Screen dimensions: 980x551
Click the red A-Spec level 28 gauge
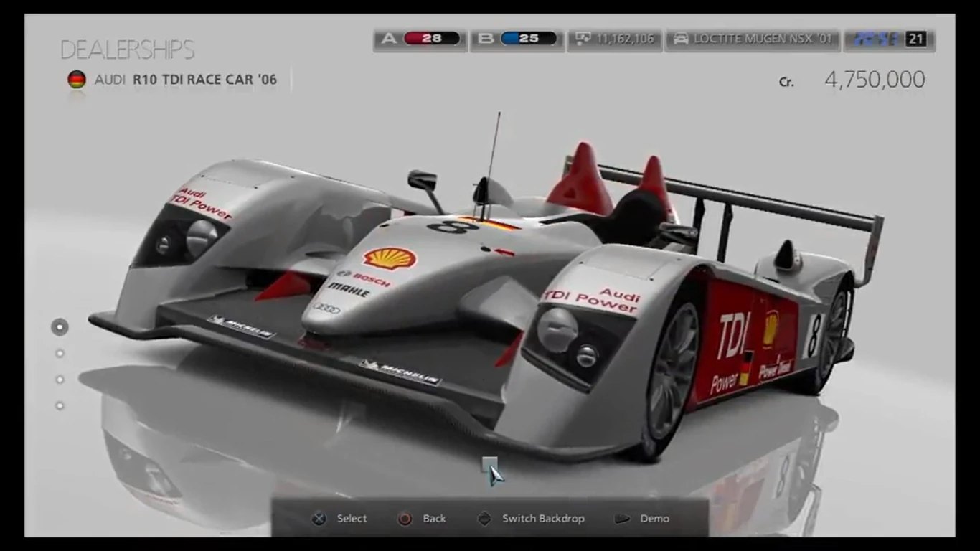click(432, 39)
